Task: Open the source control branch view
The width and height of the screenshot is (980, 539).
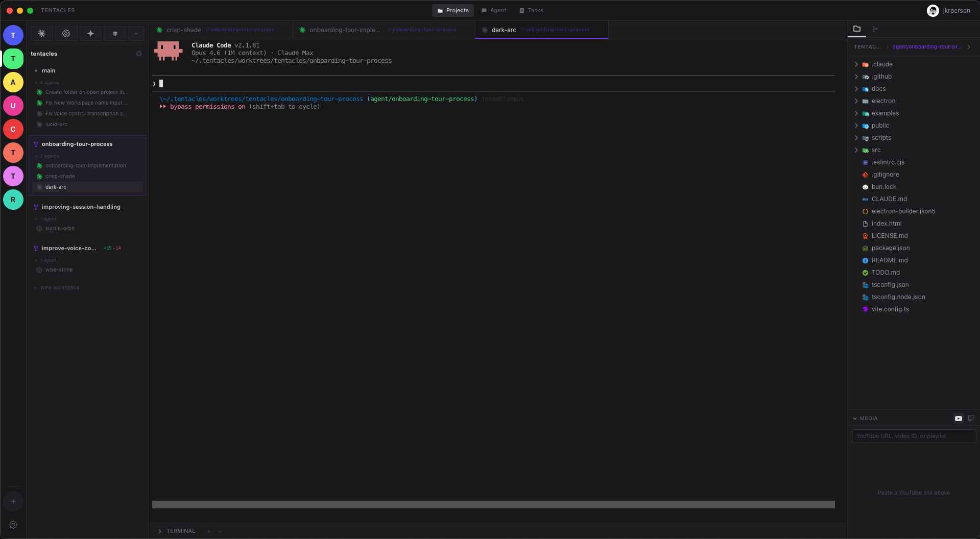Action: pos(875,29)
